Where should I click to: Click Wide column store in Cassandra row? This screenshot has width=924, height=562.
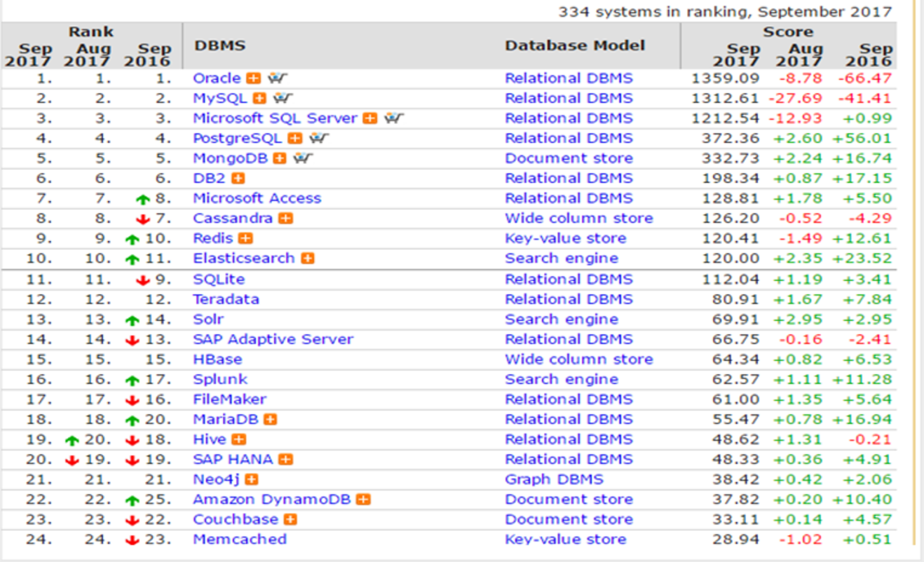[x=579, y=218]
